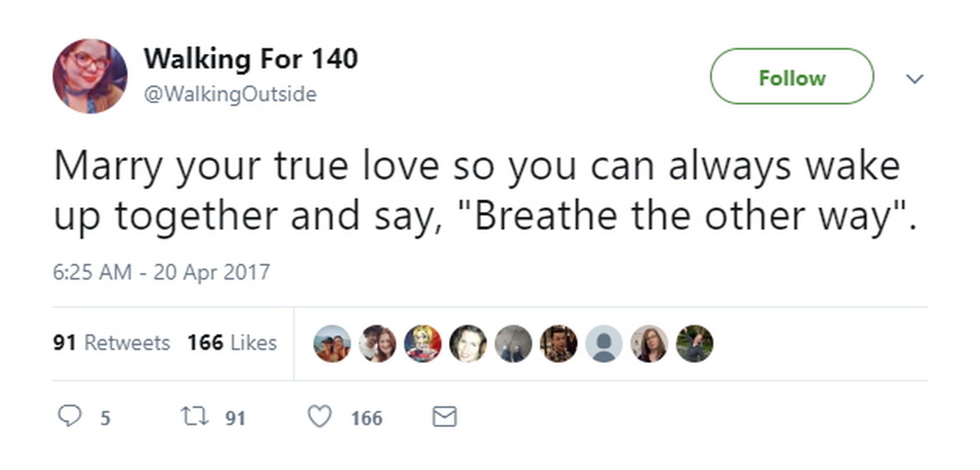Show who gave the 166 Likes
The height and width of the screenshot is (470, 980).
(232, 343)
